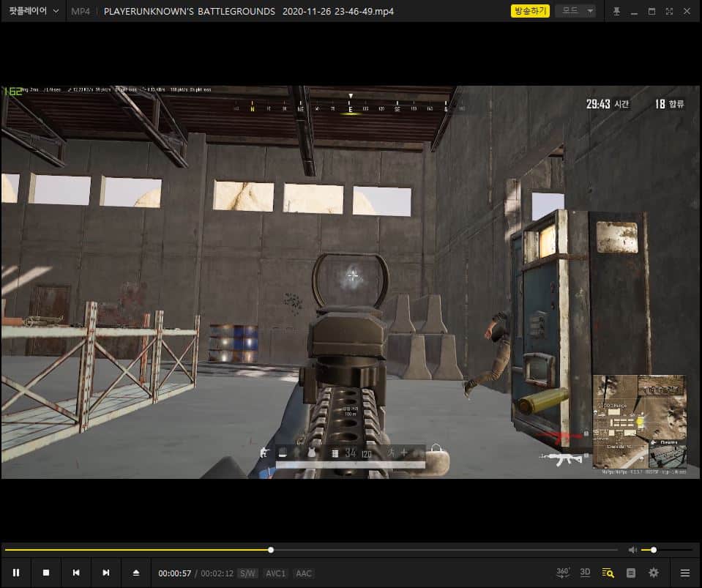702x588 pixels.
Task: Click the 방송하기 broadcast button
Action: [530, 11]
